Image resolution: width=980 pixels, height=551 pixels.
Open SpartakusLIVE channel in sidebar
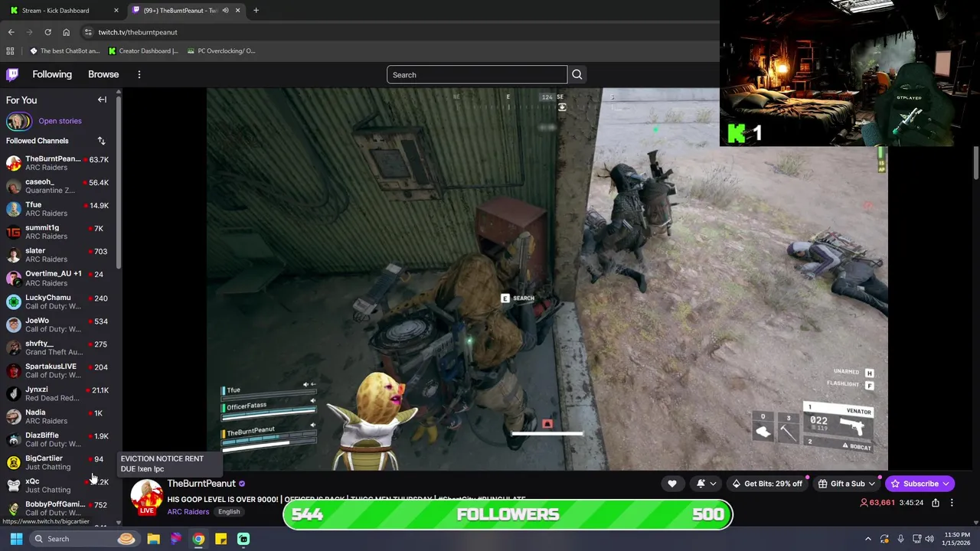pyautogui.click(x=59, y=370)
